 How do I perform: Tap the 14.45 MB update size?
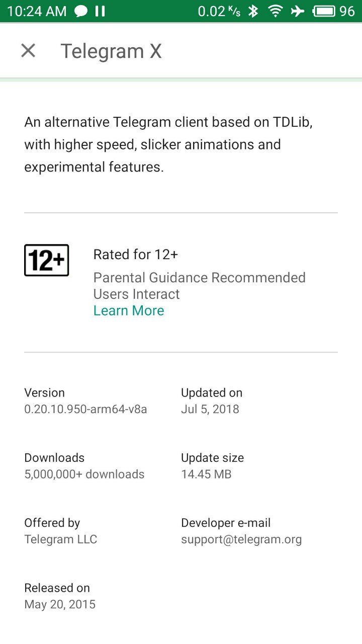tap(206, 474)
